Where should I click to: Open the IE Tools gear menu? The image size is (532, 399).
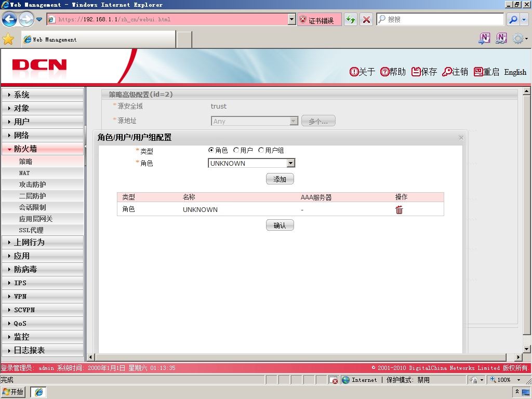tap(520, 38)
